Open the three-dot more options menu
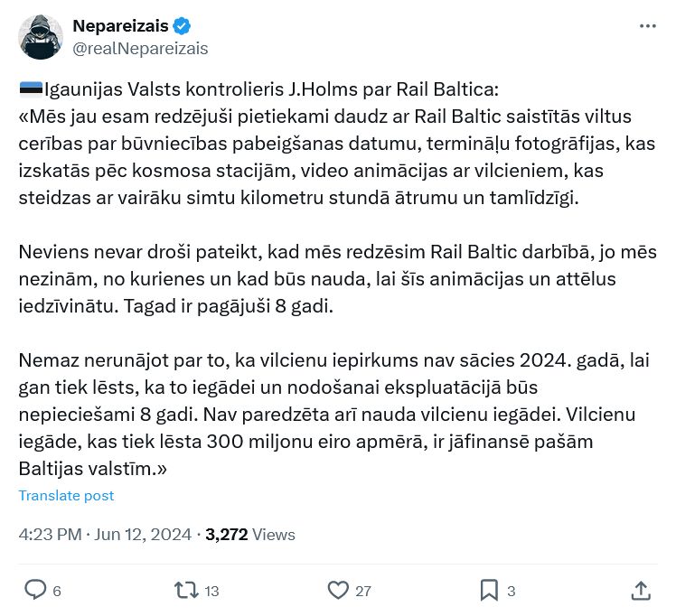The image size is (676, 616). pos(647,27)
